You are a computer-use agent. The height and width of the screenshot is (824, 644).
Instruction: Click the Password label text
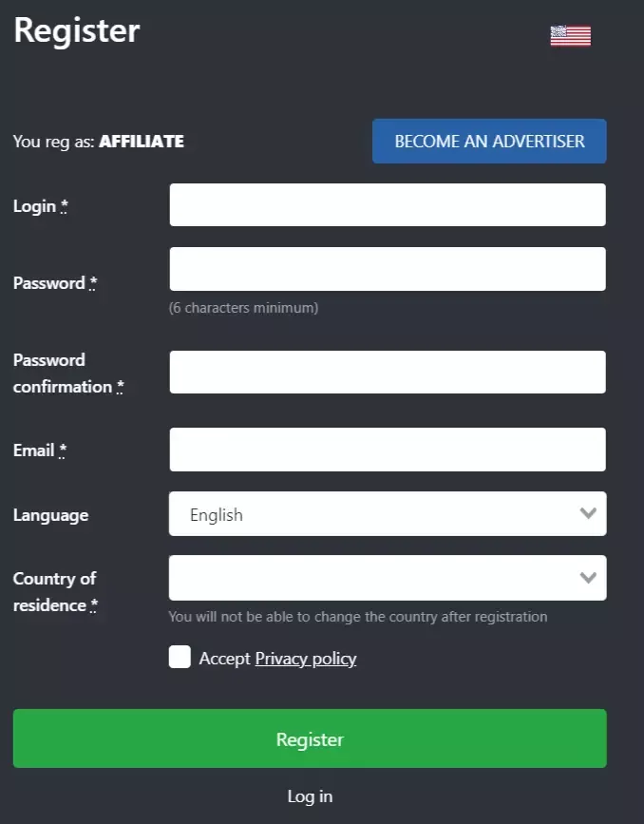click(49, 283)
